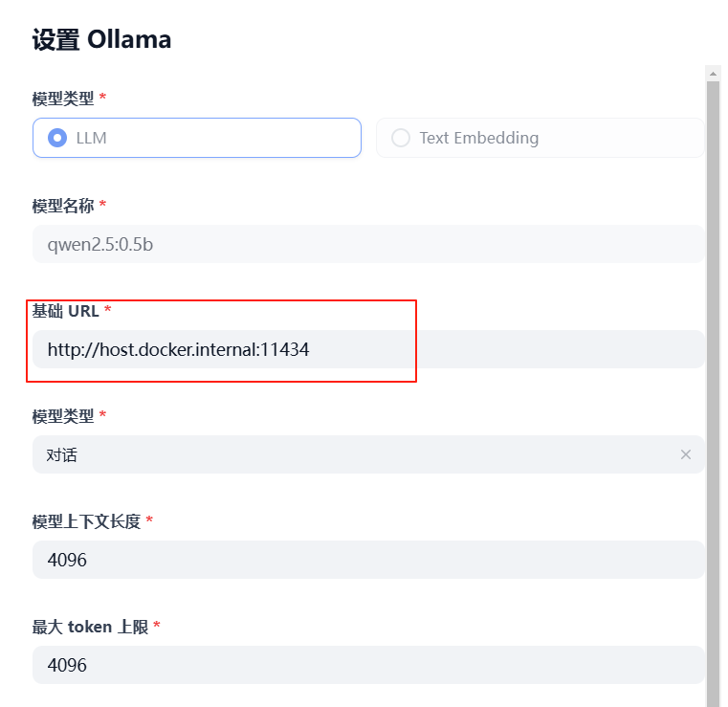Click the scrollbar up arrow

713,73
